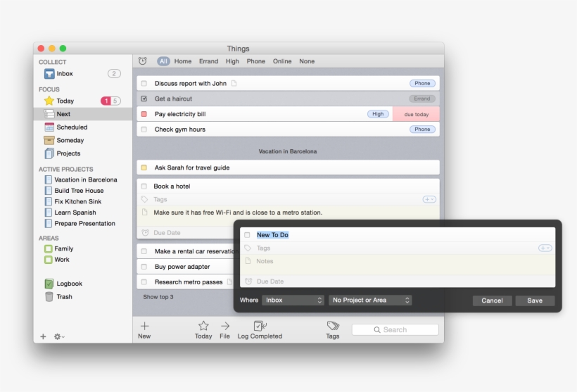Click the Today star toolbar icon
The height and width of the screenshot is (392, 577).
(x=203, y=326)
